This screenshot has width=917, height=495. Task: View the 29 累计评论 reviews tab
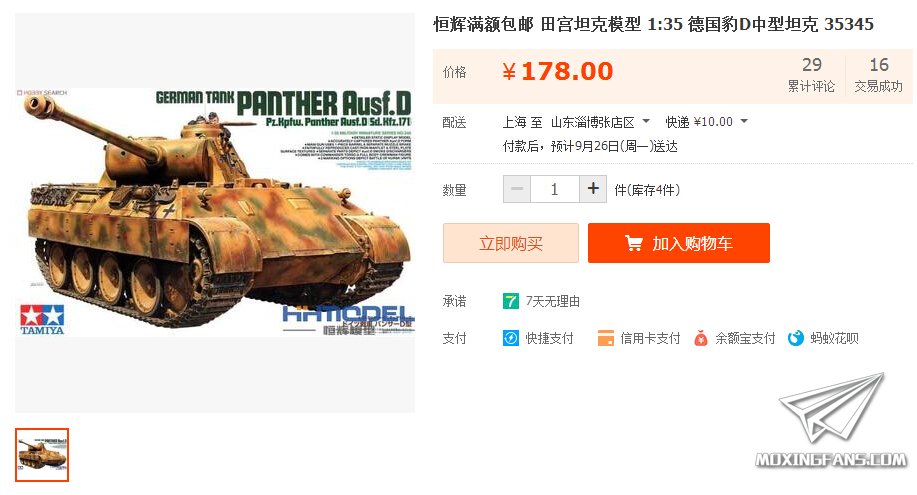(811, 75)
